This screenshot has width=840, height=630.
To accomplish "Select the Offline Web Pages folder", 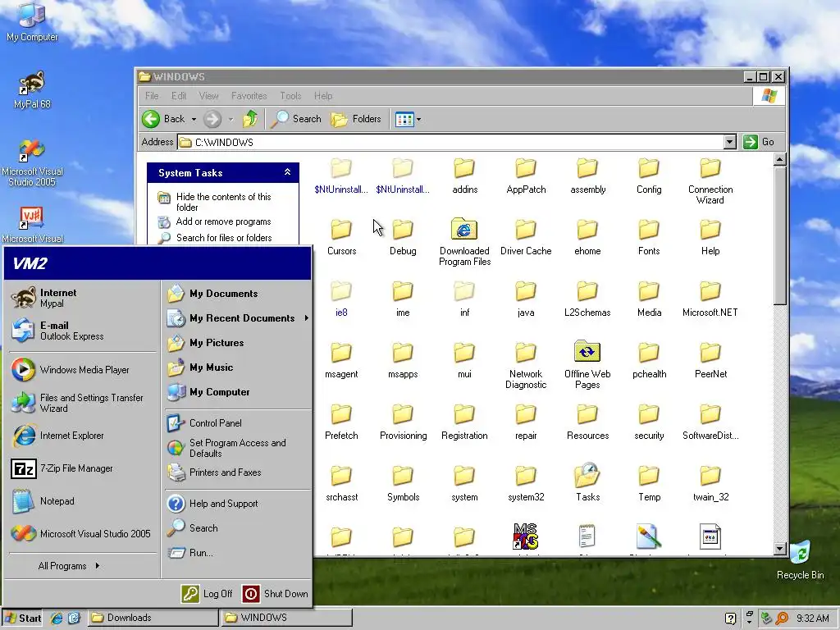I will 587,365.
